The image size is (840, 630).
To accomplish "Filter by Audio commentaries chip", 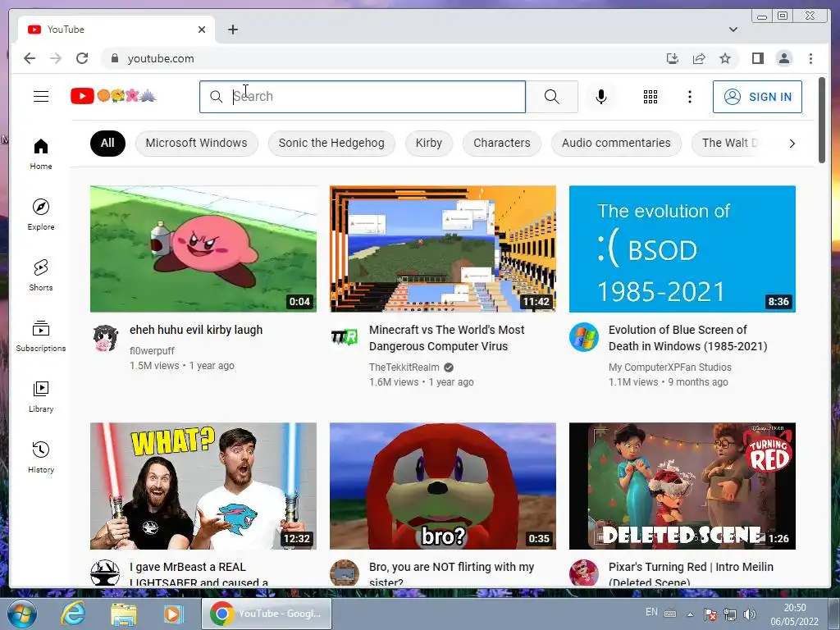I will pyautogui.click(x=616, y=143).
